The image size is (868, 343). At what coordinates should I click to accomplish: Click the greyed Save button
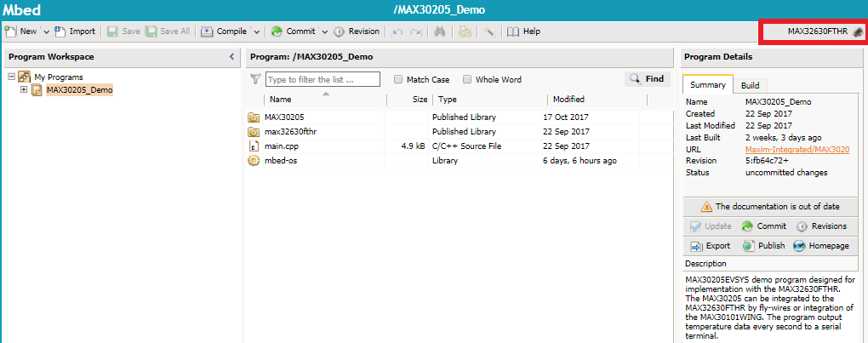(123, 31)
